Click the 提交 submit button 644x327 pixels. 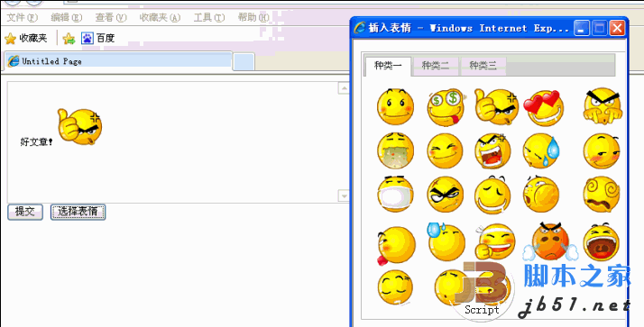[x=25, y=212]
